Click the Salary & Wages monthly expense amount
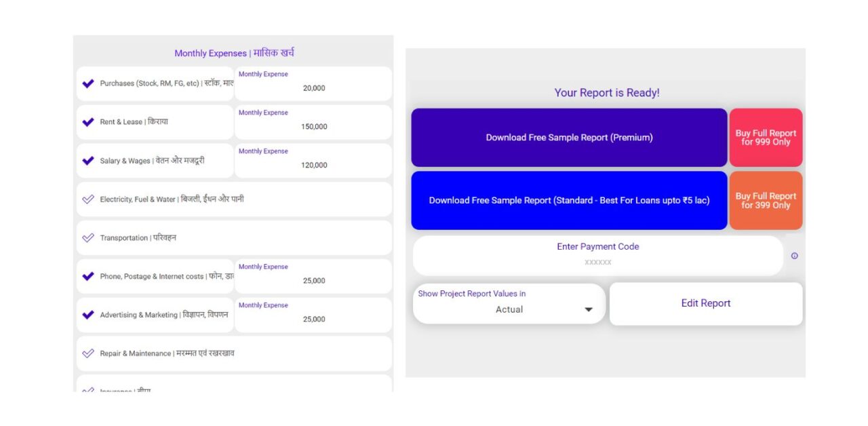Image resolution: width=868 pixels, height=426 pixels. click(313, 165)
